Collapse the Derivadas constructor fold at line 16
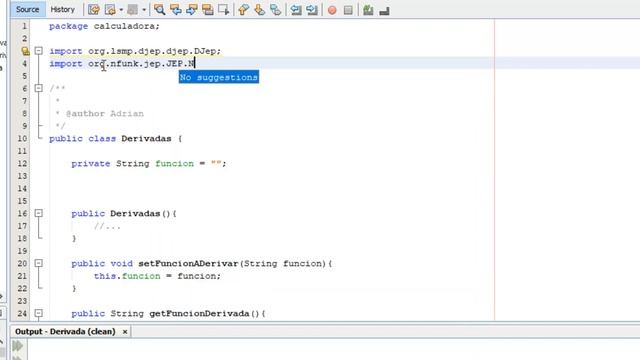This screenshot has height=360, width=640. pos(38,213)
